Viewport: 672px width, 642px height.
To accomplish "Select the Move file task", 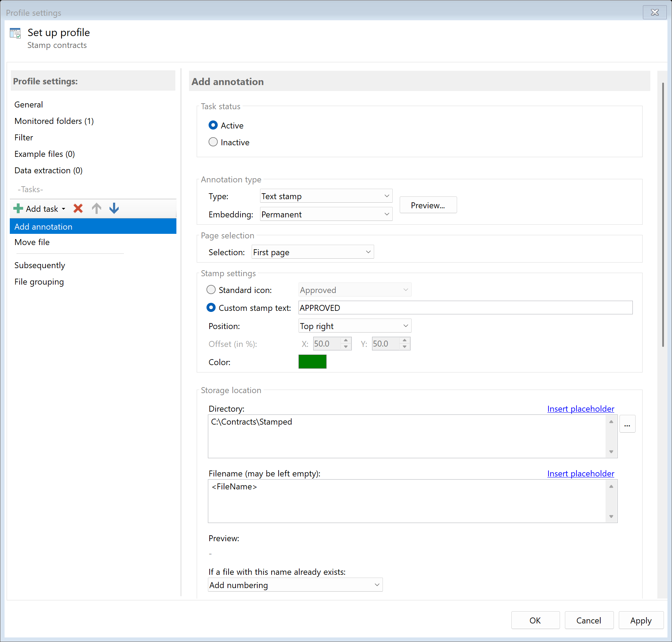I will tap(32, 242).
